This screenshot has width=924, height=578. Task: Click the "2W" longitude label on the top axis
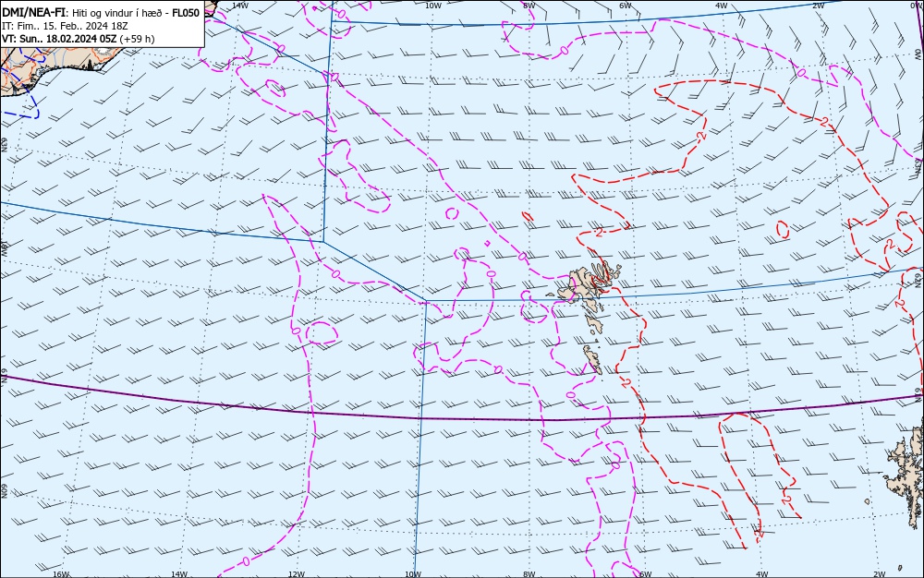tap(818, 6)
